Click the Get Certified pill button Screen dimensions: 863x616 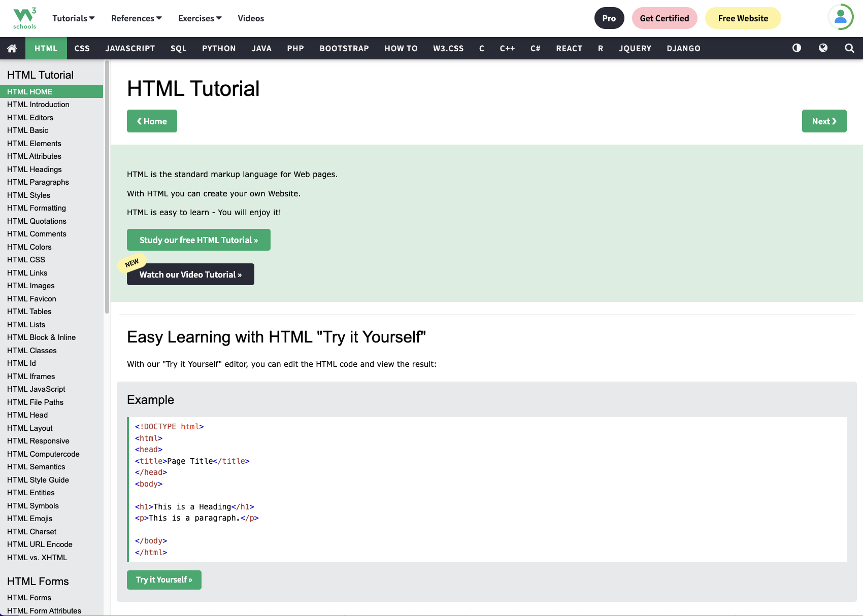point(664,18)
